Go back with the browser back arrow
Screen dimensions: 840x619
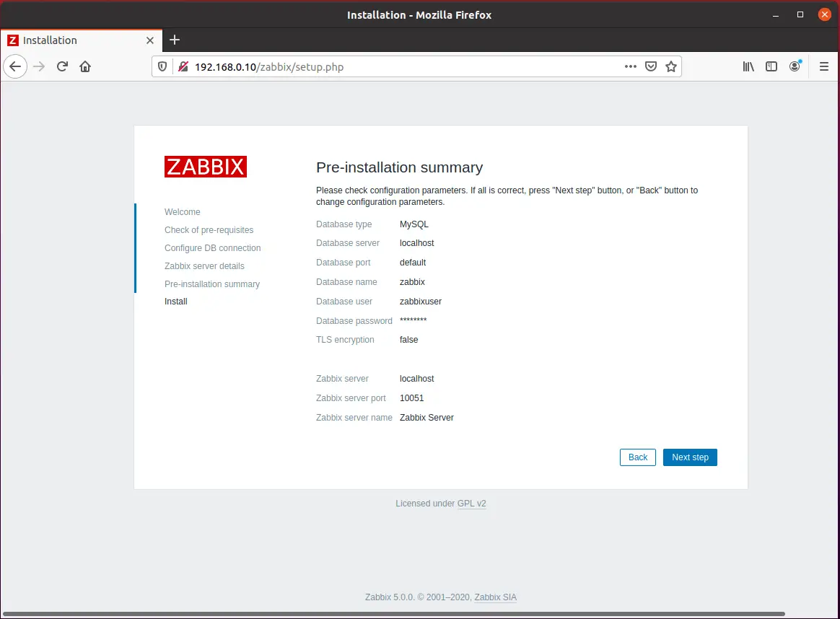click(15, 66)
